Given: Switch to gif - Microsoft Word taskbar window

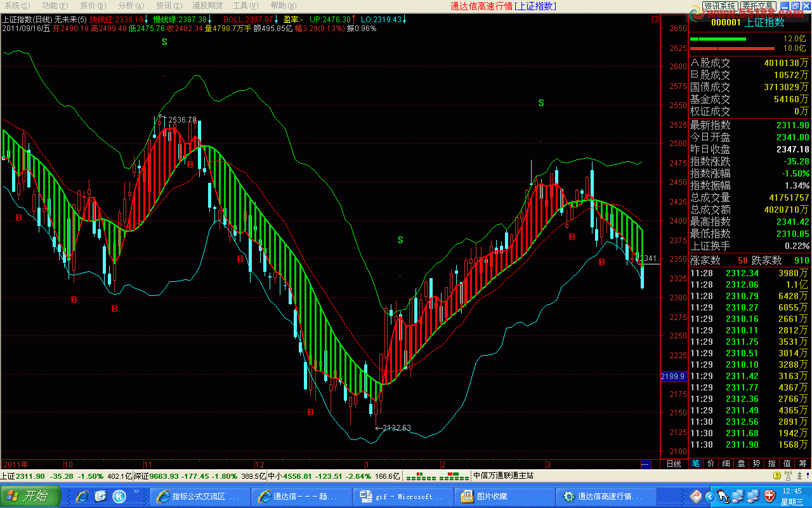Looking at the screenshot, I should coord(402,497).
